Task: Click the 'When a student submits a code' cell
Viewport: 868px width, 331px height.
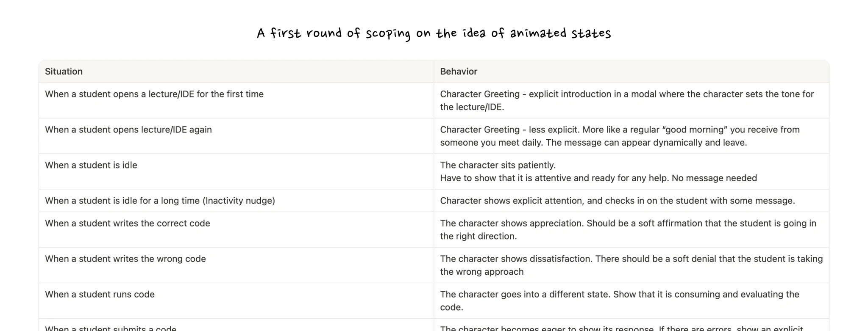Action: click(x=111, y=328)
